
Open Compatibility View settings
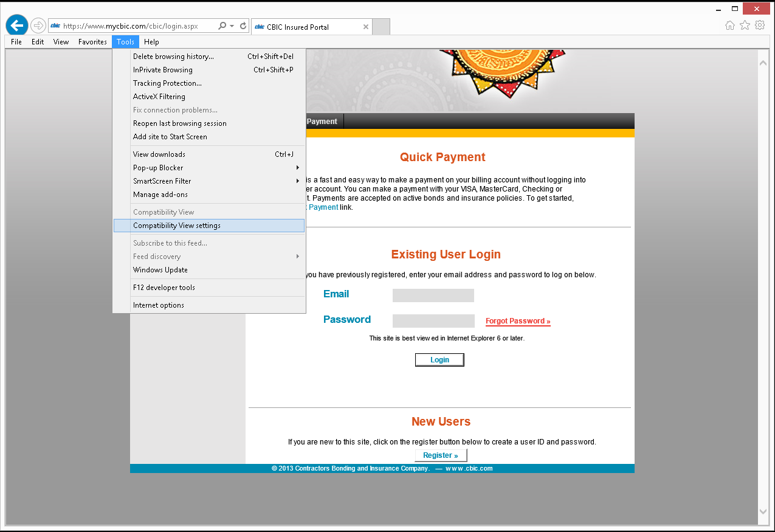209,226
